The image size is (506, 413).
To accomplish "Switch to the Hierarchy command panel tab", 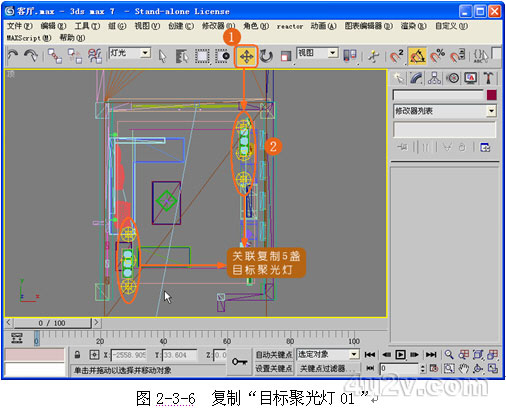I will point(434,78).
